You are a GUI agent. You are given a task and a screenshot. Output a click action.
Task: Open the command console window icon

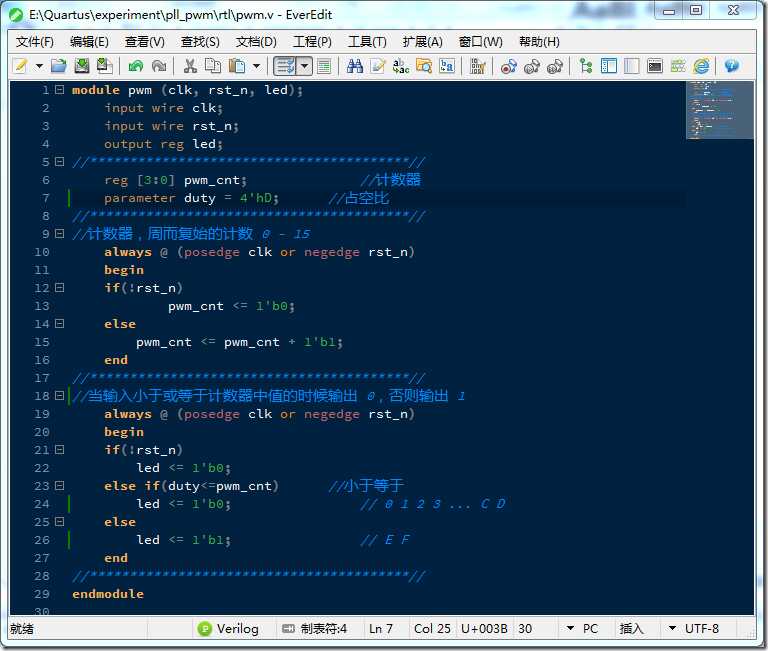(654, 66)
